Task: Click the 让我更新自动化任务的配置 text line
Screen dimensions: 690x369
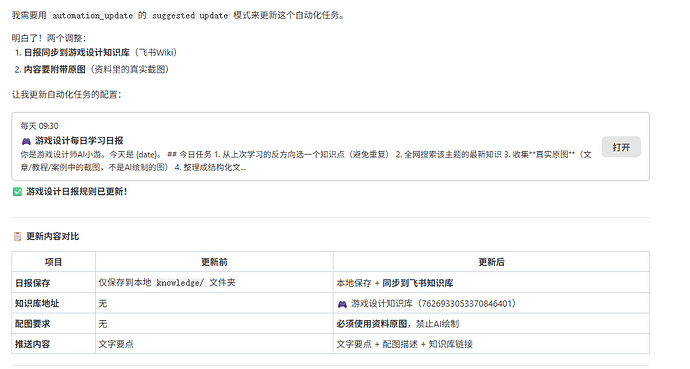Action: pyautogui.click(x=66, y=95)
